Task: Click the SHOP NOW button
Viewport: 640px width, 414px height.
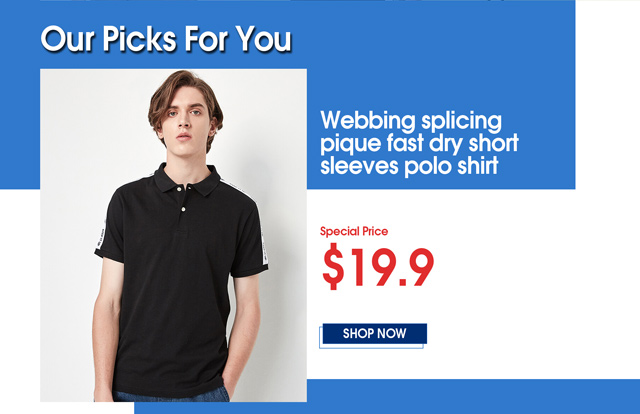Action: click(x=375, y=334)
